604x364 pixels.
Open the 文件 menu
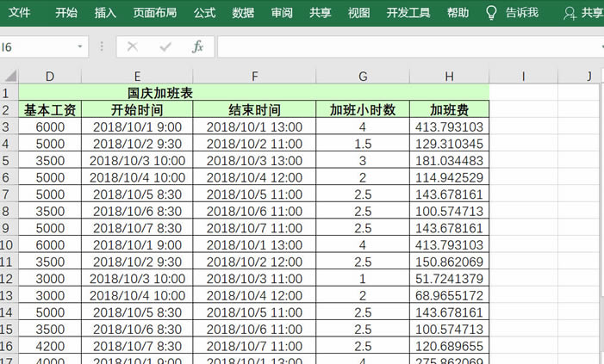pyautogui.click(x=19, y=12)
